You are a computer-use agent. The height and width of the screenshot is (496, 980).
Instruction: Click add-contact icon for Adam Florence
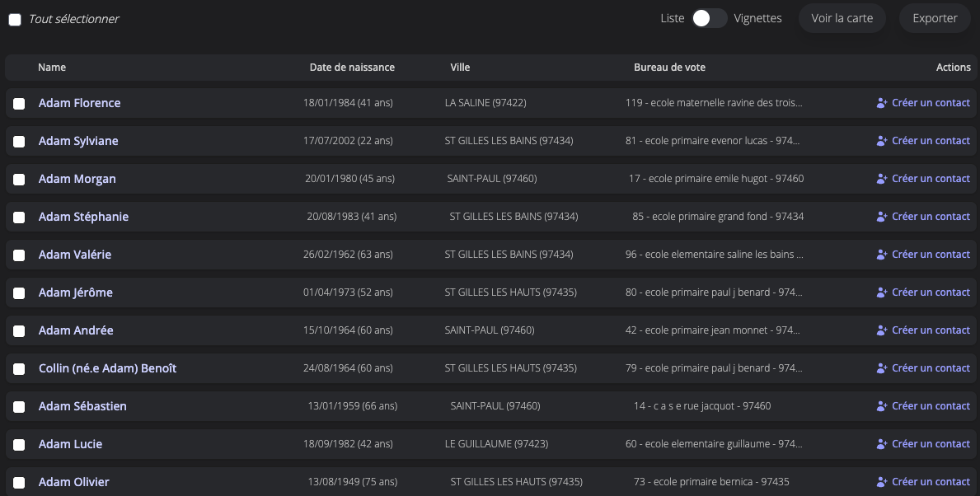click(881, 103)
